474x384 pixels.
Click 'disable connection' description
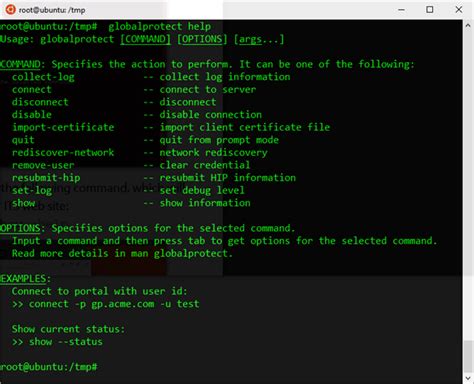[x=210, y=115]
